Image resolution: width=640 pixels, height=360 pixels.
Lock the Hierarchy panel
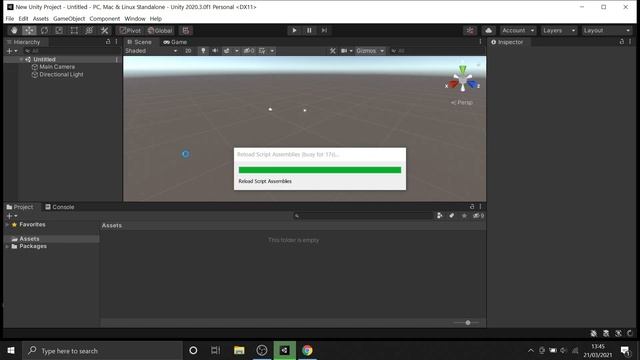click(x=108, y=42)
